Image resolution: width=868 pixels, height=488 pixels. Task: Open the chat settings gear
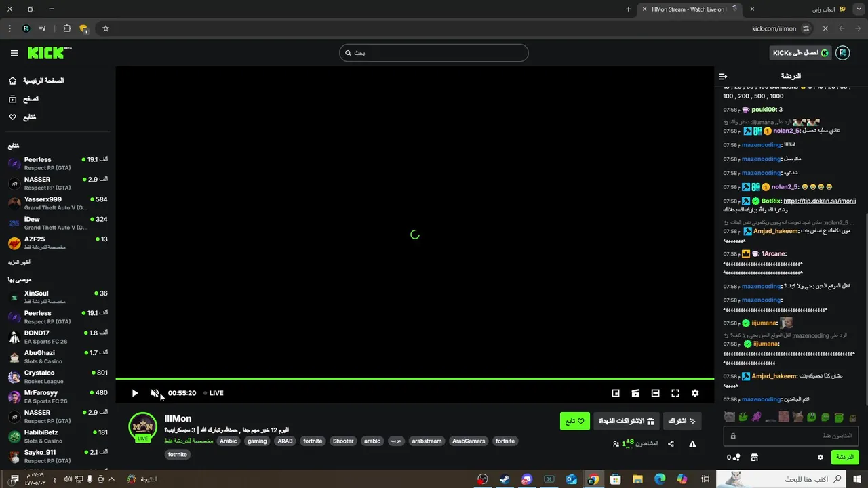[x=820, y=457]
